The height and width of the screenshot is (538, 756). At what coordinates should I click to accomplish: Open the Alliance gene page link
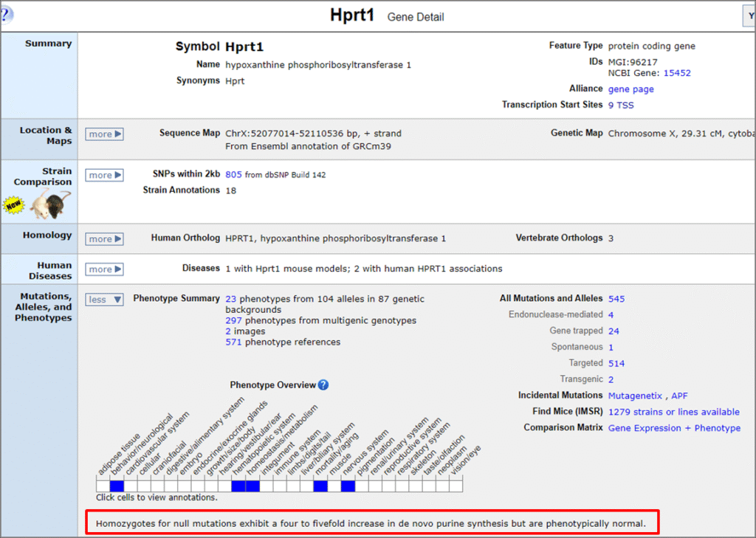coord(630,89)
